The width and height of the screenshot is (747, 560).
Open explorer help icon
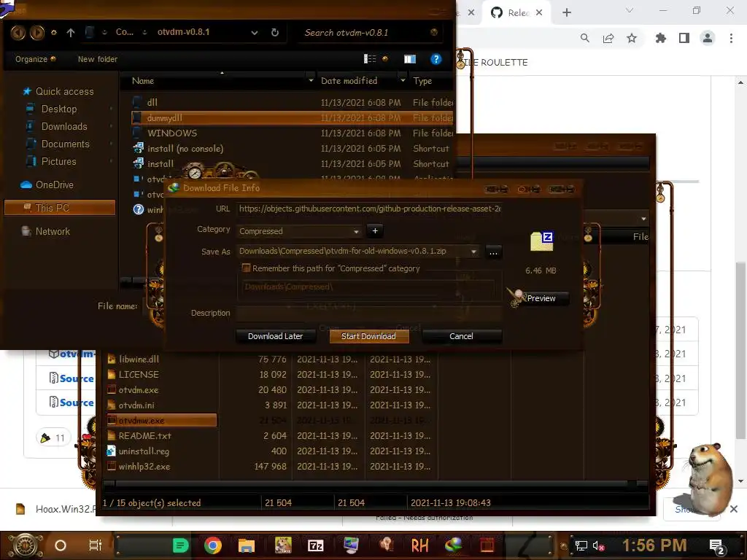click(x=436, y=59)
